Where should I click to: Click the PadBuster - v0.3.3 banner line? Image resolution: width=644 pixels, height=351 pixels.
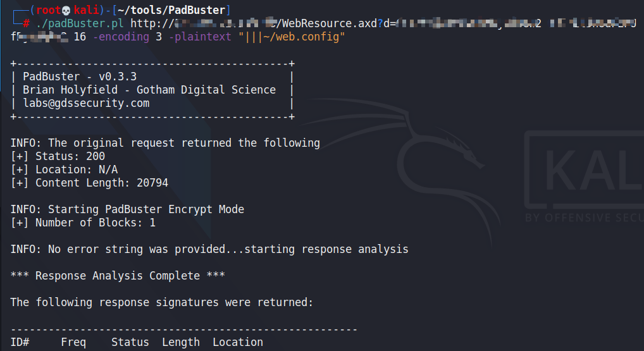click(x=80, y=77)
